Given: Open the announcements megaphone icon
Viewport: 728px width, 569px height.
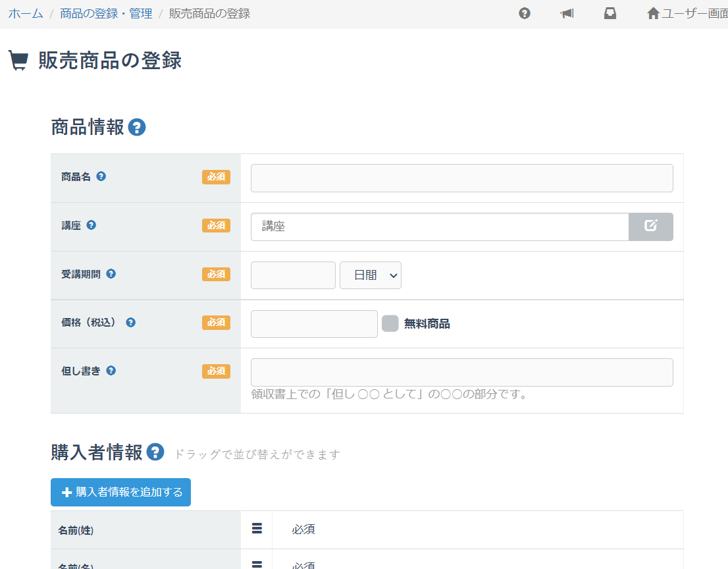Looking at the screenshot, I should click(567, 13).
